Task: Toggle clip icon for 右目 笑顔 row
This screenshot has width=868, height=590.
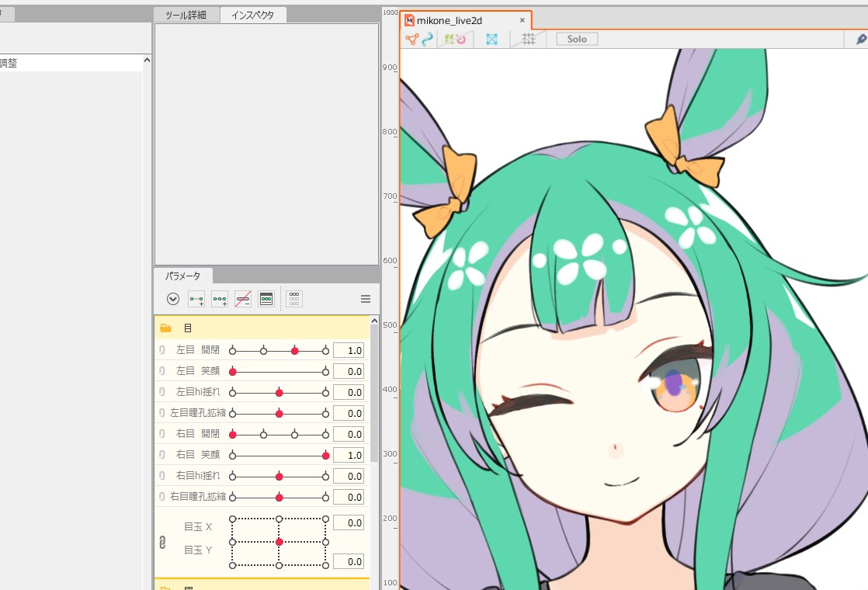Action: point(162,455)
